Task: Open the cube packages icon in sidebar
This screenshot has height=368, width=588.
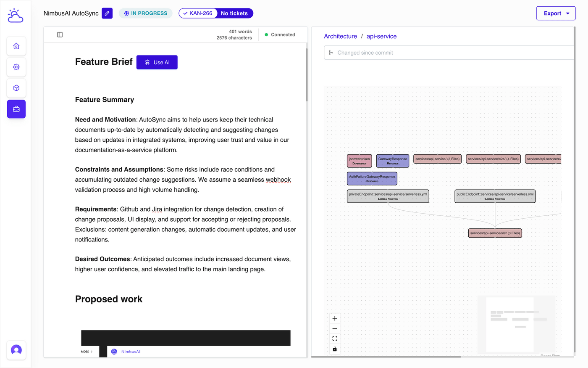Action: [x=16, y=88]
